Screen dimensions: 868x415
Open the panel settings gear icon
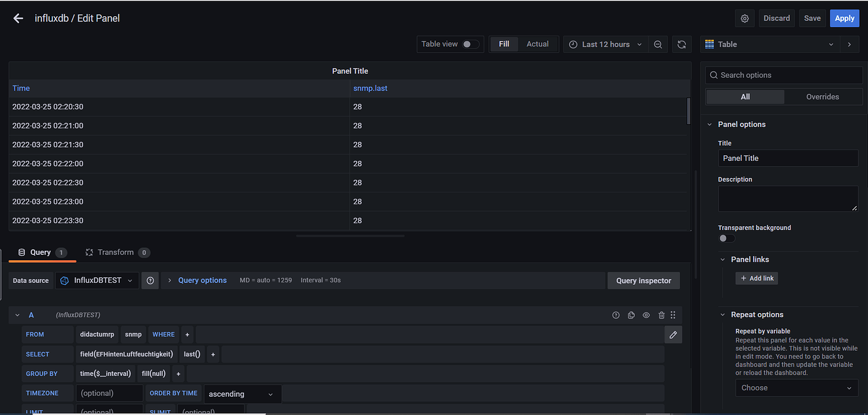(x=744, y=18)
